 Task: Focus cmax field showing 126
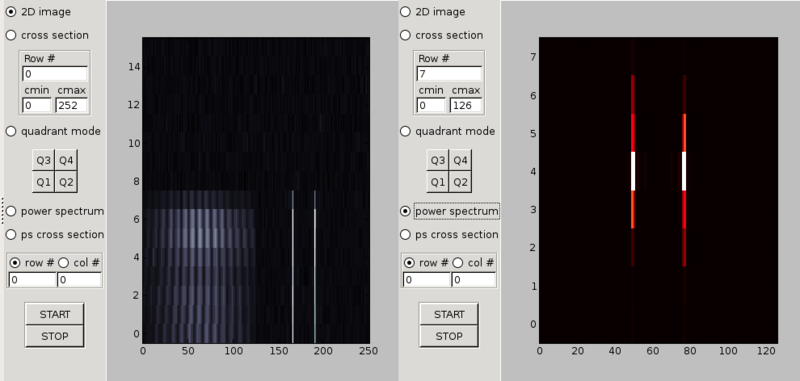[x=466, y=106]
